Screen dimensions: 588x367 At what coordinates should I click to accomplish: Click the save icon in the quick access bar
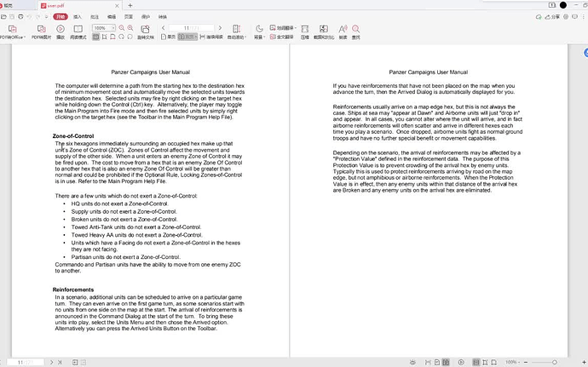(12, 17)
